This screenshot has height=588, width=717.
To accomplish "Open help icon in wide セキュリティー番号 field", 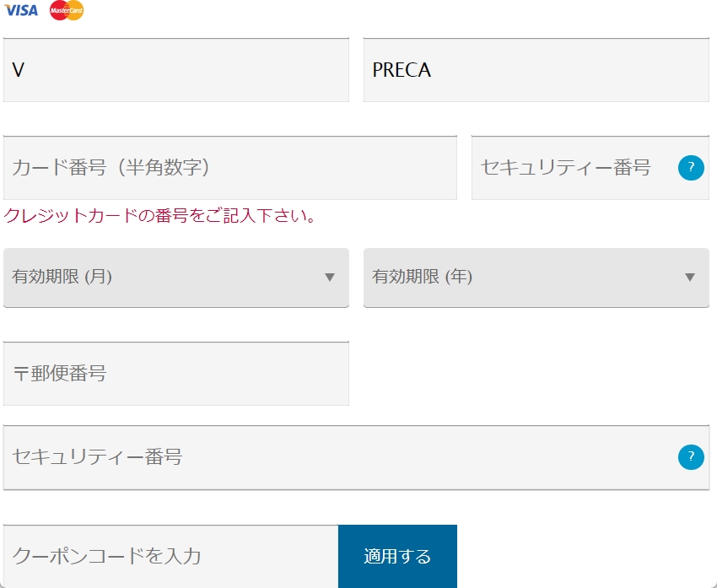I will [x=691, y=457].
